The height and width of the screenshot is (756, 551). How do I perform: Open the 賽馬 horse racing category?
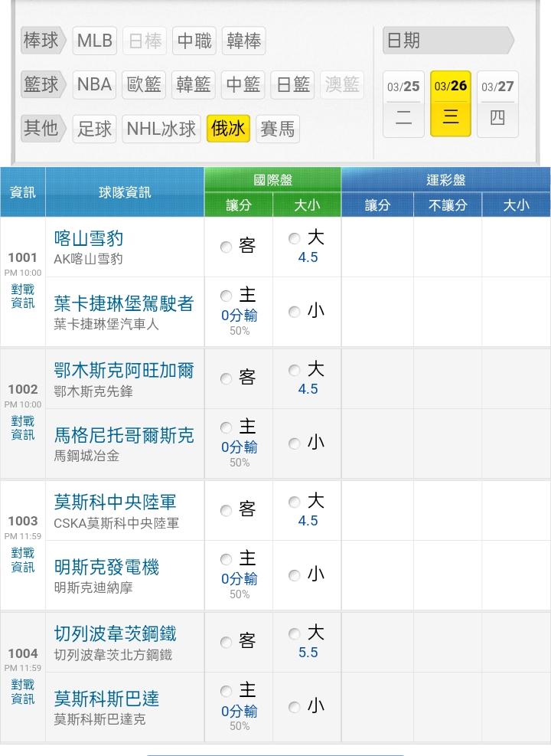[x=278, y=129]
